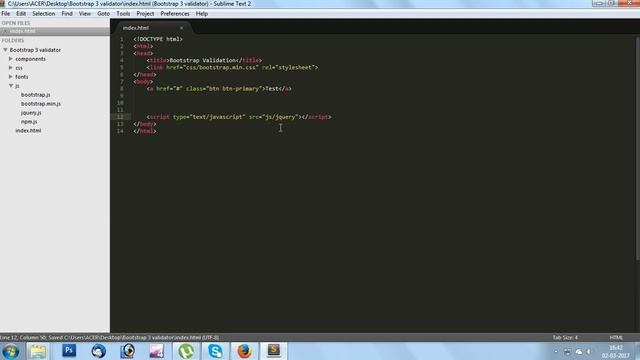Open the Goto menu
Screen dimensions: 640x360
(104, 13)
